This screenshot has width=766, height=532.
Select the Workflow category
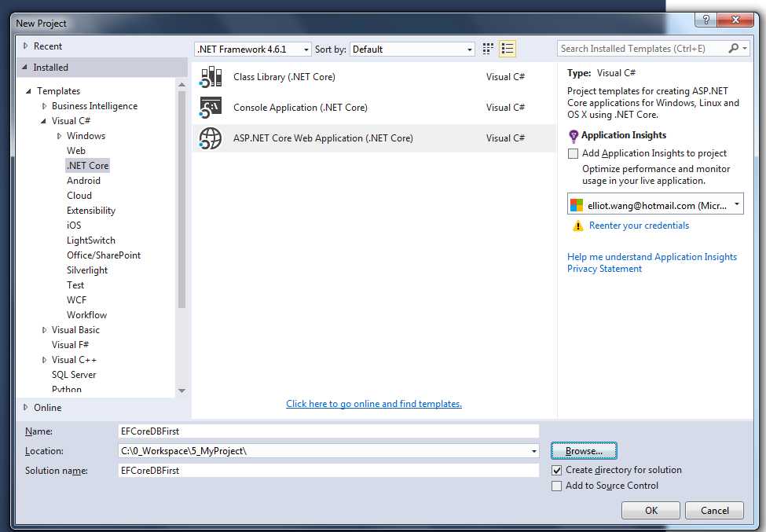point(86,315)
